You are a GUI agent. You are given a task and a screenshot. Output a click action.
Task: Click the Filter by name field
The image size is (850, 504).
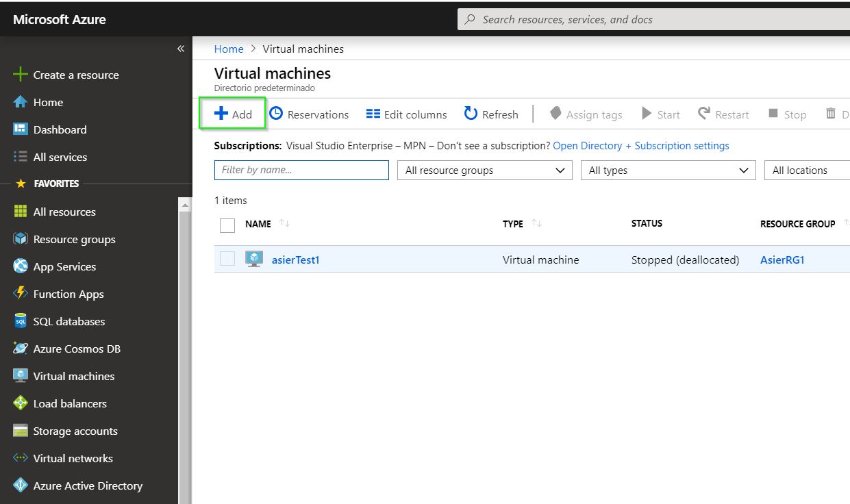tap(301, 170)
